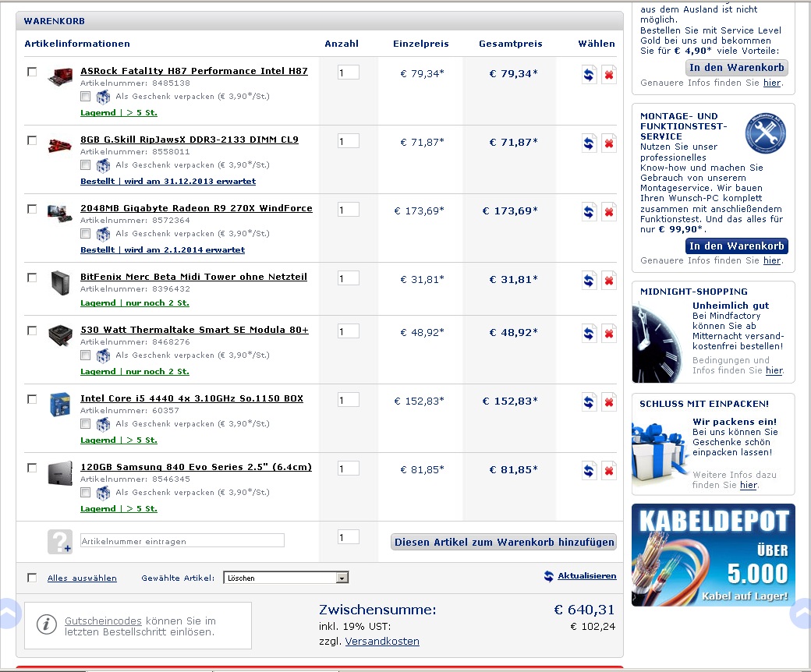Image resolution: width=811 pixels, height=672 pixels.
Task: Select the Samsung 840 Evo row checkbox
Action: click(32, 468)
